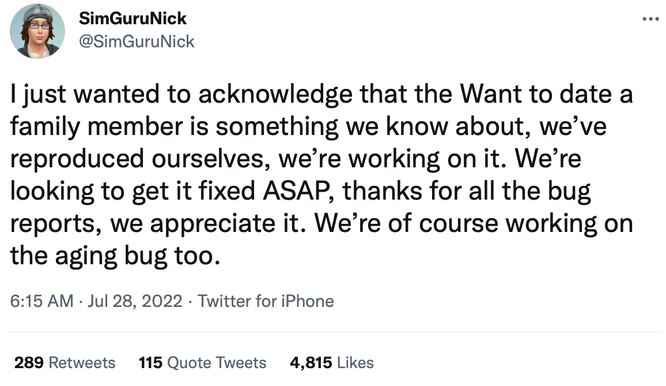Show who gave the 4,815 Likes
Image resolution: width=666 pixels, height=386 pixels.
(332, 363)
